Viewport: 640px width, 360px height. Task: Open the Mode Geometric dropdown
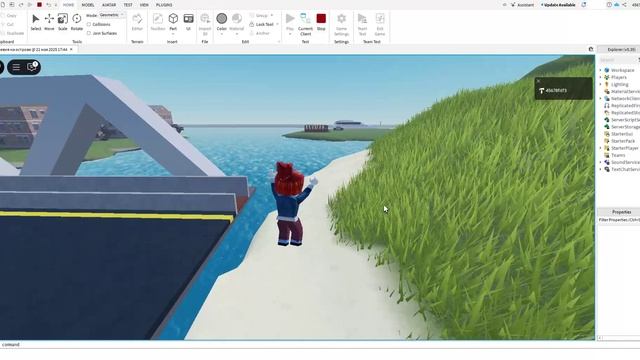click(x=111, y=15)
